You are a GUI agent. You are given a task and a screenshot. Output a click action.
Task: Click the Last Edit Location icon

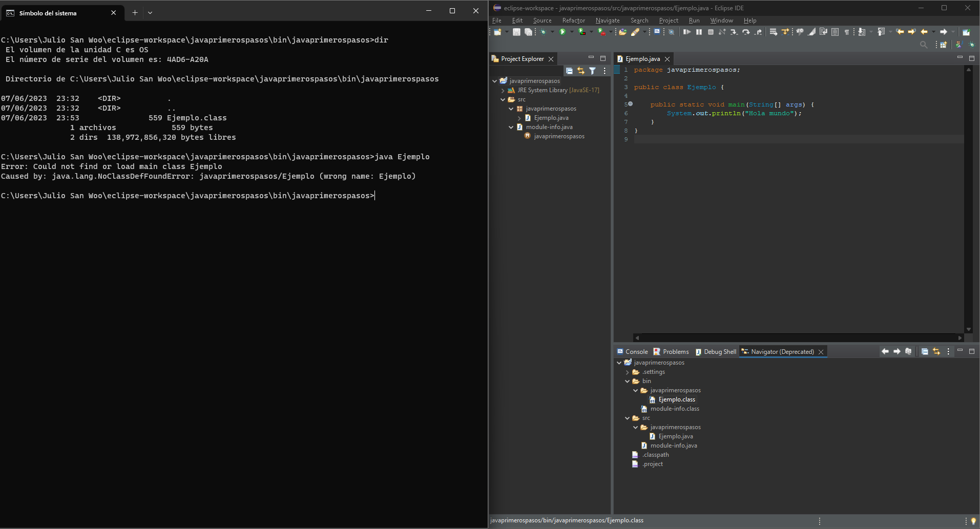point(900,32)
